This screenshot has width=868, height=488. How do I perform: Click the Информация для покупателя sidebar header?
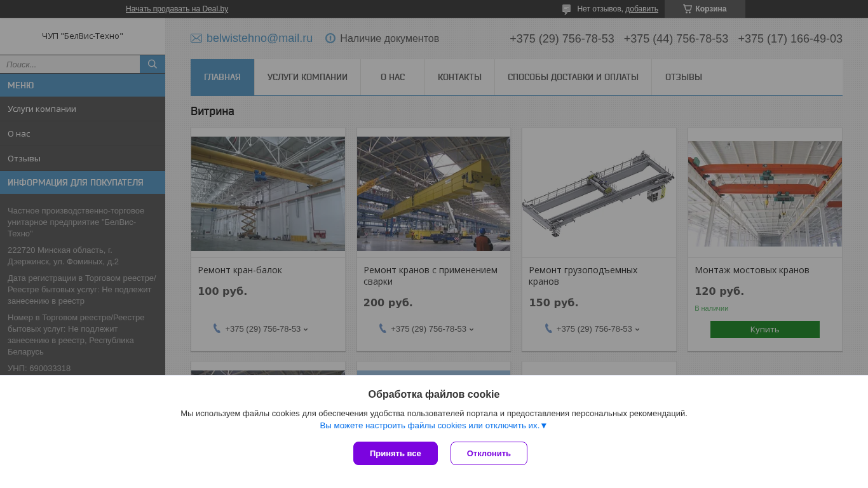point(83,182)
